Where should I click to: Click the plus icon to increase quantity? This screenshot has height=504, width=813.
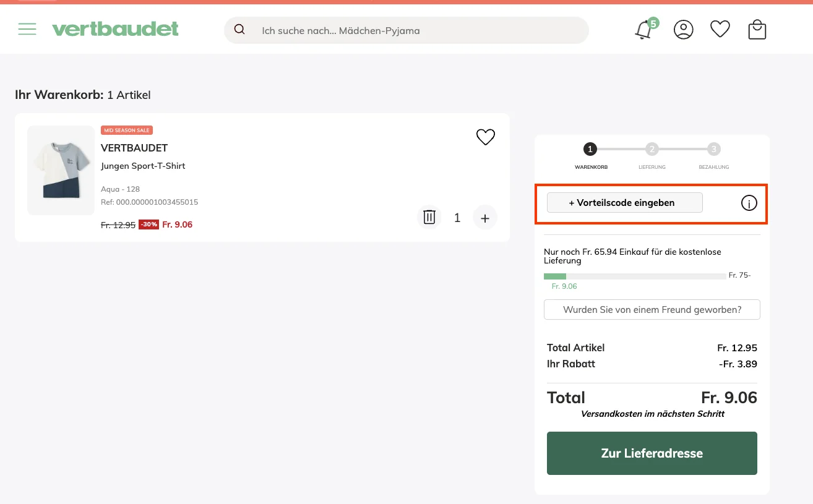485,217
